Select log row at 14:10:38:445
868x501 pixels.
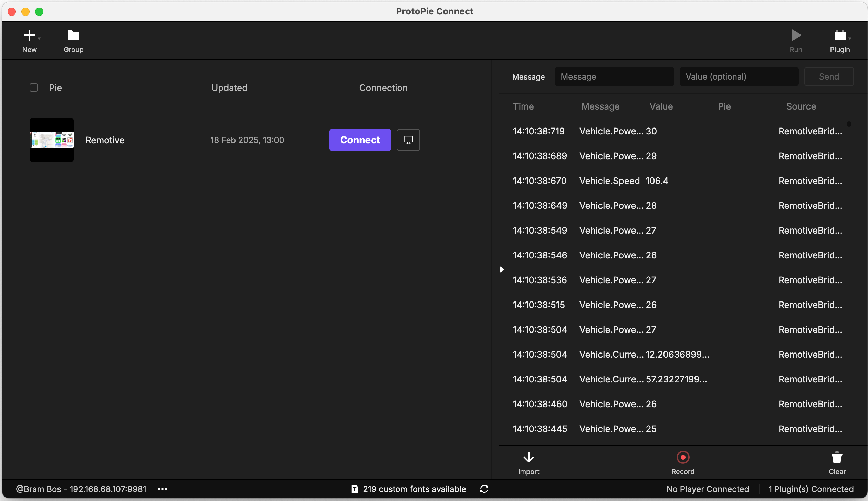[x=678, y=429]
